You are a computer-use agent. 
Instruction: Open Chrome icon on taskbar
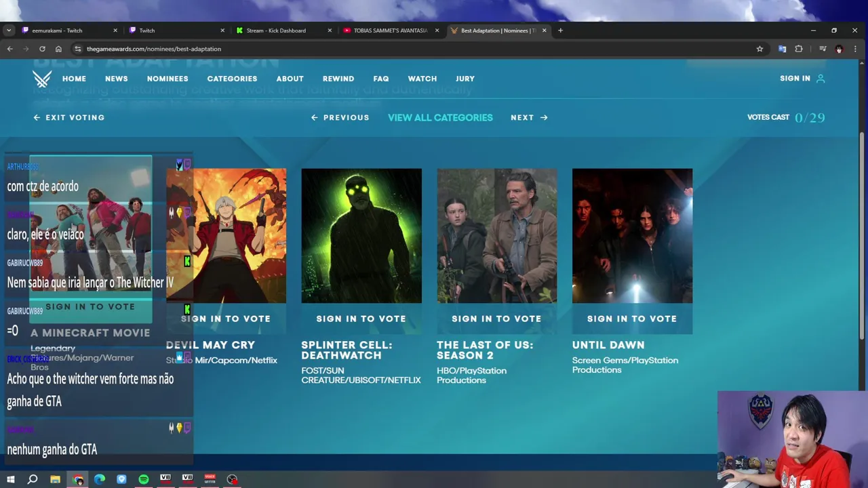click(x=78, y=479)
